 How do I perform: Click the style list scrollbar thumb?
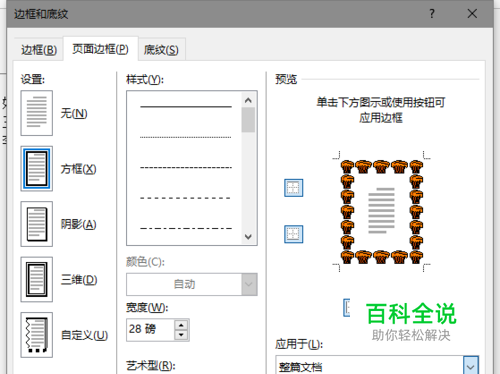point(248,120)
